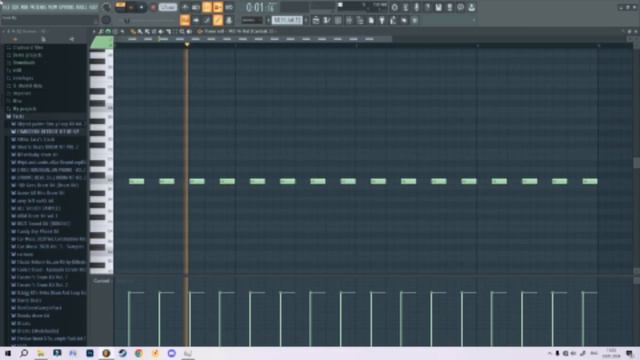The width and height of the screenshot is (640, 360).
Task: Click the red Record button
Action: (153, 7)
